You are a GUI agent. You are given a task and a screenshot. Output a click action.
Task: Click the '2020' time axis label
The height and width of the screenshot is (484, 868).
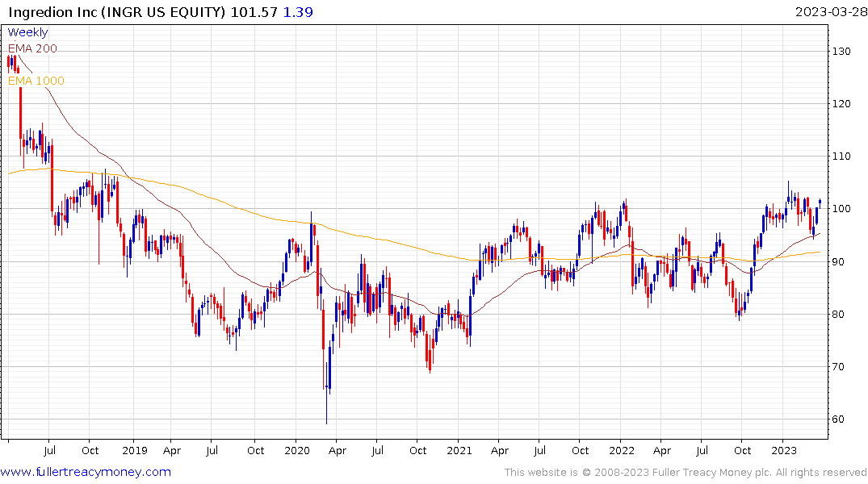(296, 450)
